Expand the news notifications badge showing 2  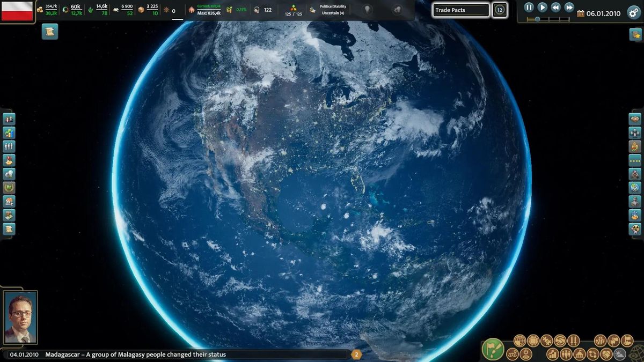356,354
